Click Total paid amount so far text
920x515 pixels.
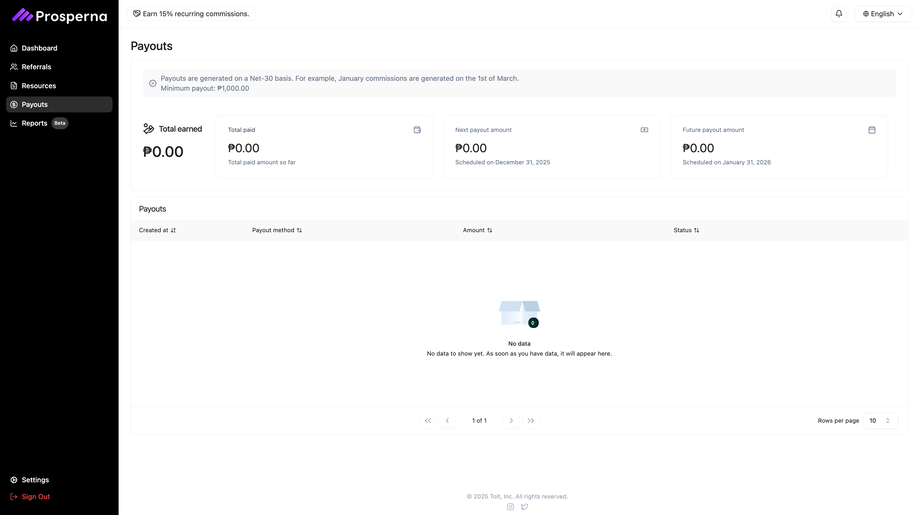point(262,162)
